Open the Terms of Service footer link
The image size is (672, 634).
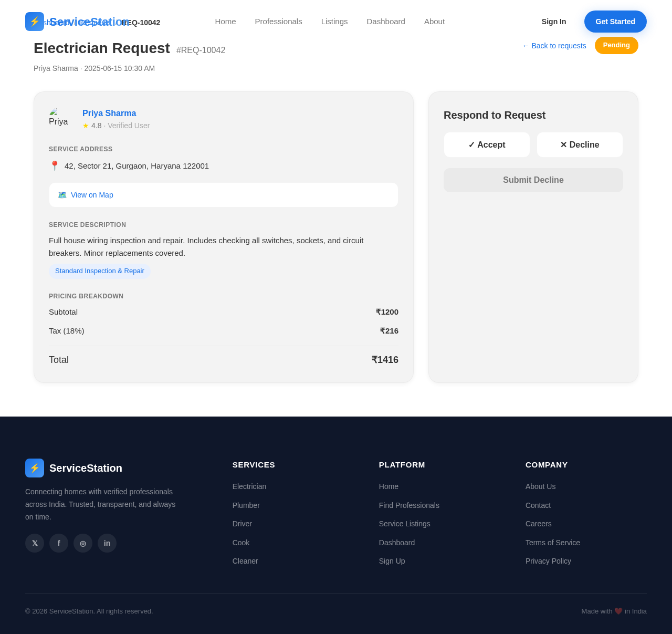(x=553, y=543)
